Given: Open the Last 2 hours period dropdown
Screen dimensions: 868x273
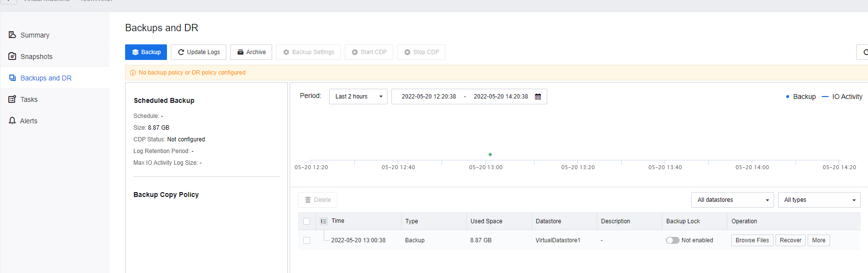Looking at the screenshot, I should (x=358, y=97).
